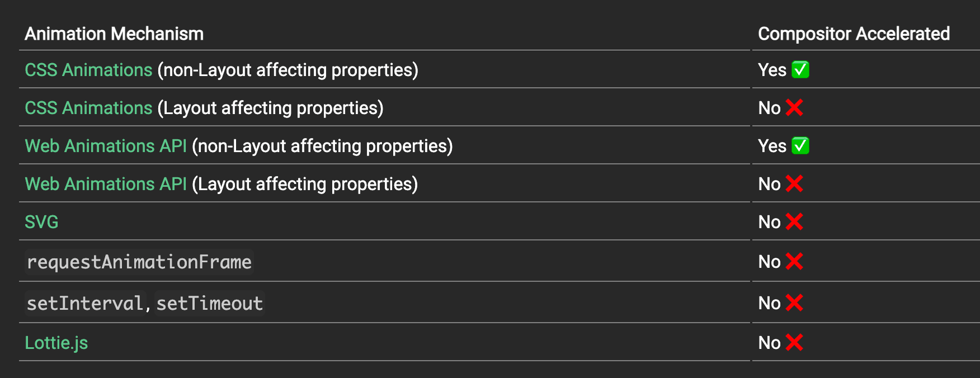The width and height of the screenshot is (980, 378).
Task: Follow the first Web Animations API link
Action: click(x=106, y=146)
